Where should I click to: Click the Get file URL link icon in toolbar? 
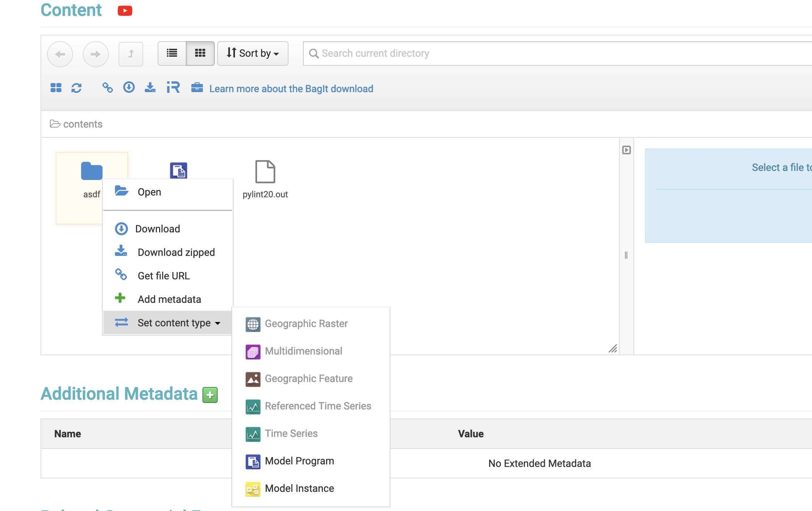point(107,87)
